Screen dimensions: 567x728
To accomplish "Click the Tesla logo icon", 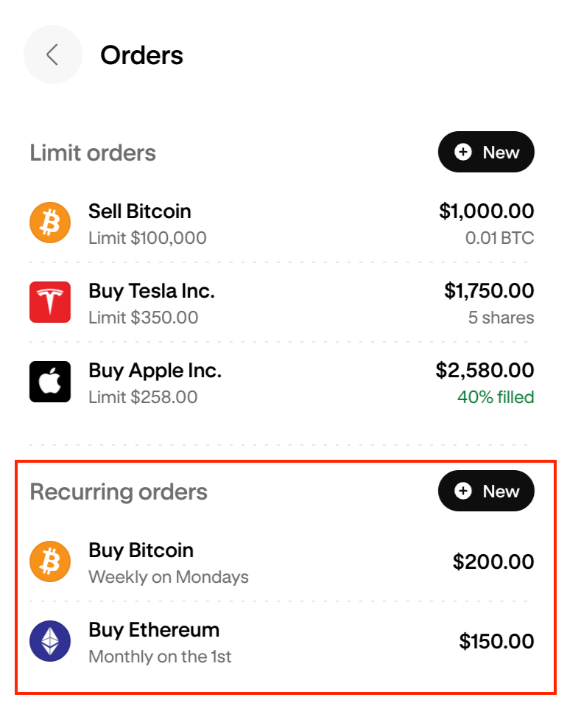I will click(50, 302).
